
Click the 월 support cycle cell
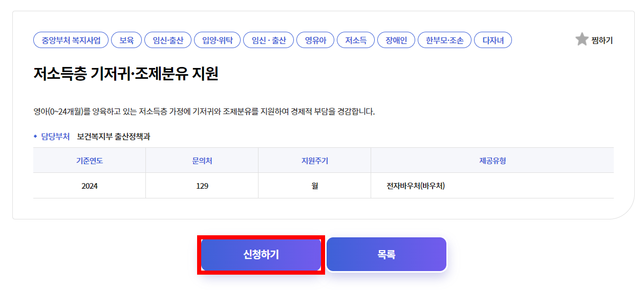coord(315,186)
